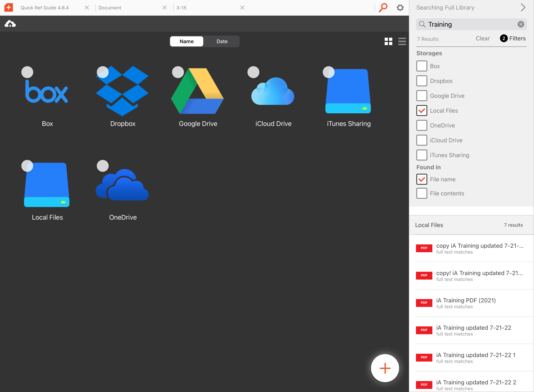Select the Box selection circle

[27, 72]
